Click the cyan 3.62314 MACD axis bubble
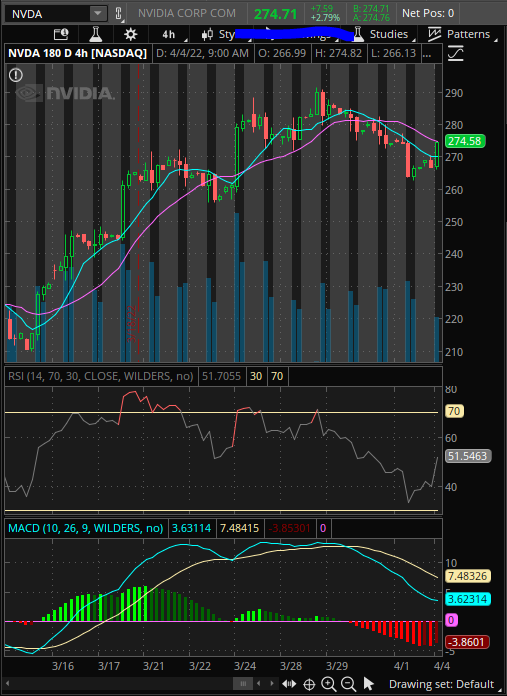Screen dimensions: 507x696 [468, 599]
